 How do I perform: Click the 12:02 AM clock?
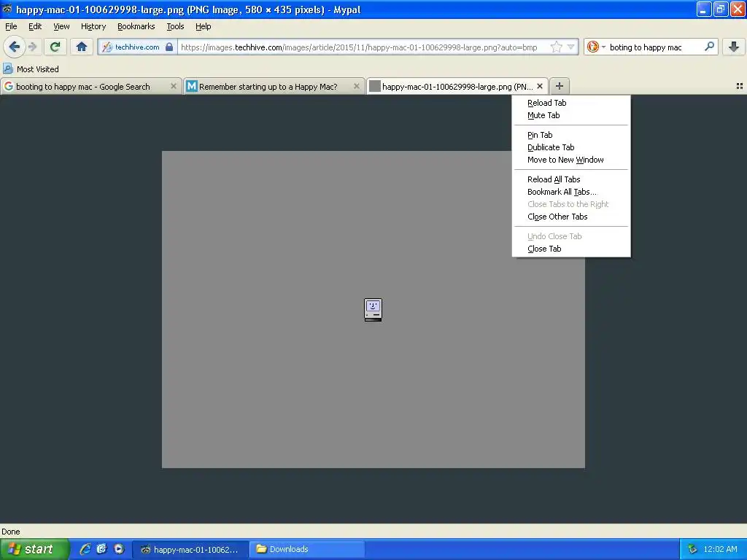(x=720, y=549)
